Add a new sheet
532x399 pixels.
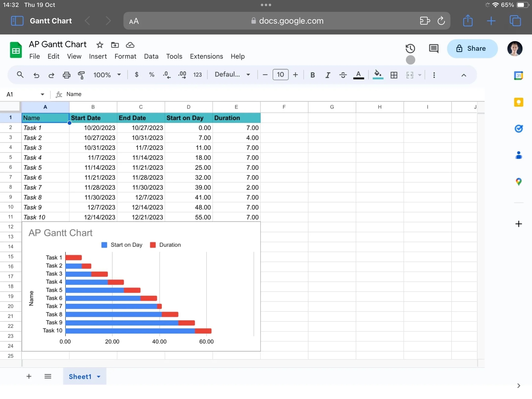point(28,376)
